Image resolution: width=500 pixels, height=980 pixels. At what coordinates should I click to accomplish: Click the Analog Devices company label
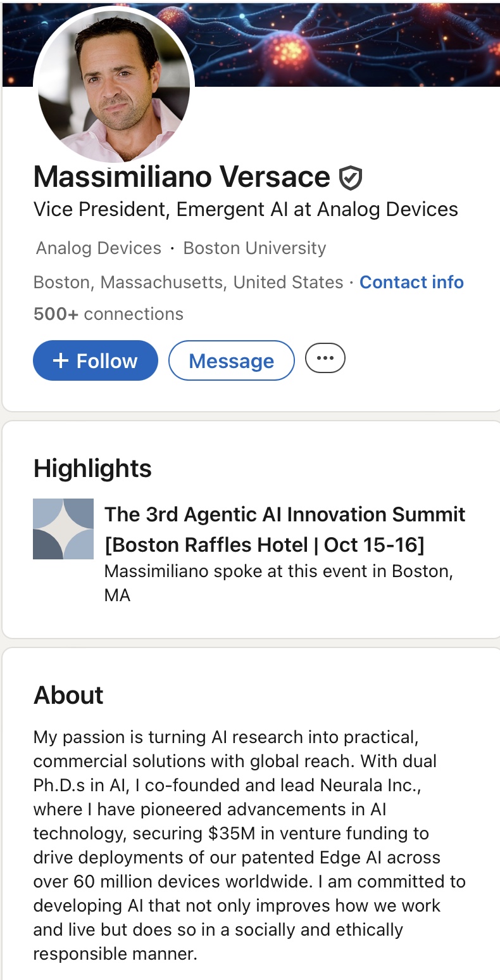99,248
